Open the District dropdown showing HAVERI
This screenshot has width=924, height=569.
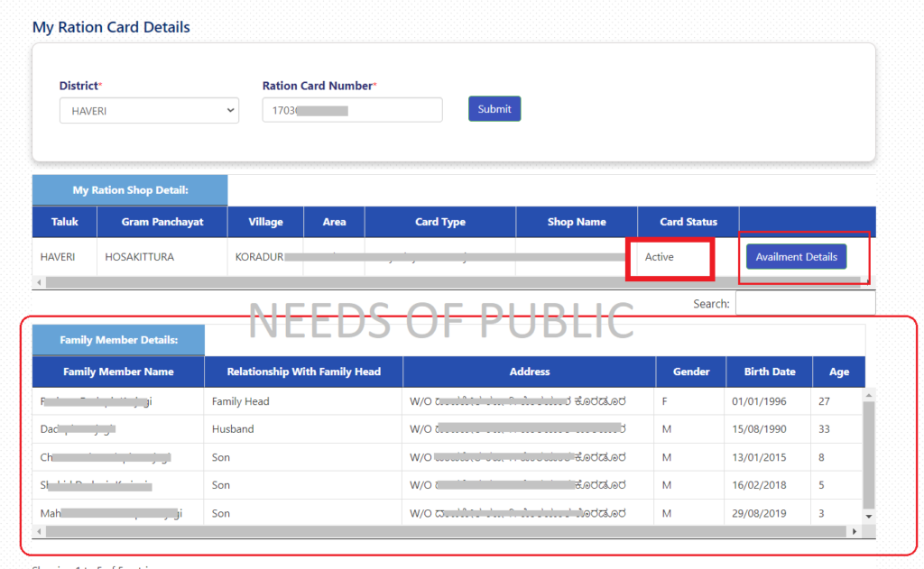[x=148, y=111]
